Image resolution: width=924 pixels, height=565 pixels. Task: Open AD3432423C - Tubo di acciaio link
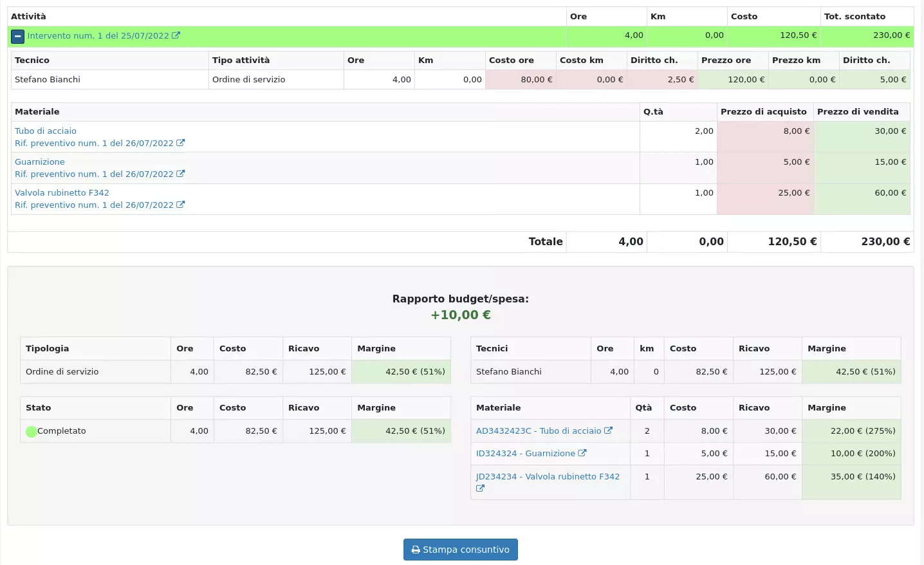tap(539, 431)
